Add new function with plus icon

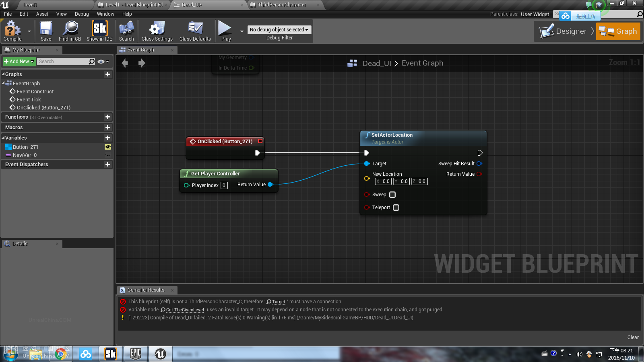[107, 117]
